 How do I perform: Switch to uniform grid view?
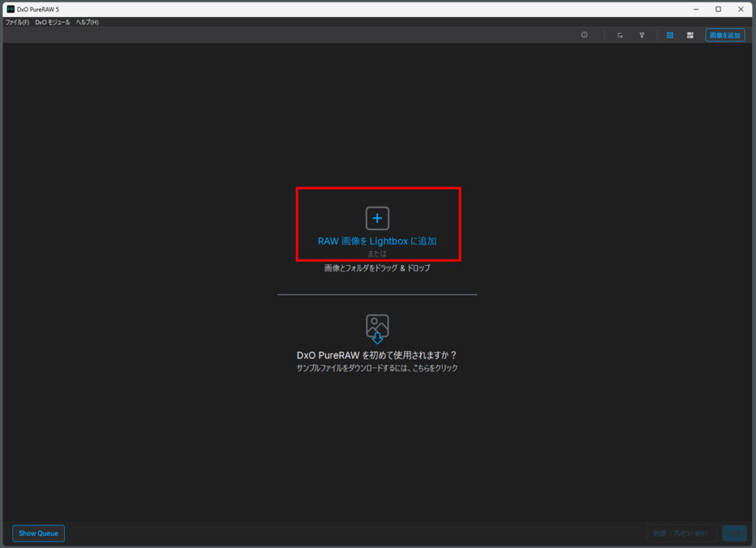pyautogui.click(x=670, y=35)
